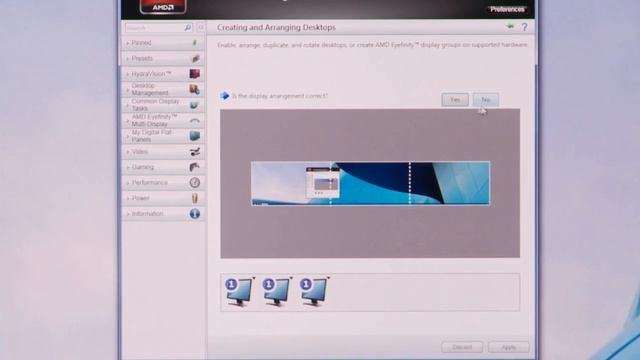640x360 pixels.
Task: Confirm arrangement with the Yes button
Action: point(455,100)
